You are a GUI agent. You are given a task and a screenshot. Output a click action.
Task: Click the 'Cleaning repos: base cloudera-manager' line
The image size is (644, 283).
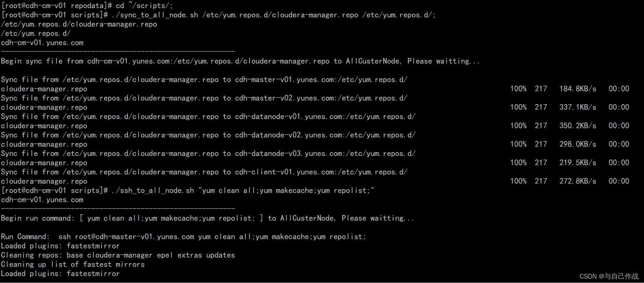[118, 255]
